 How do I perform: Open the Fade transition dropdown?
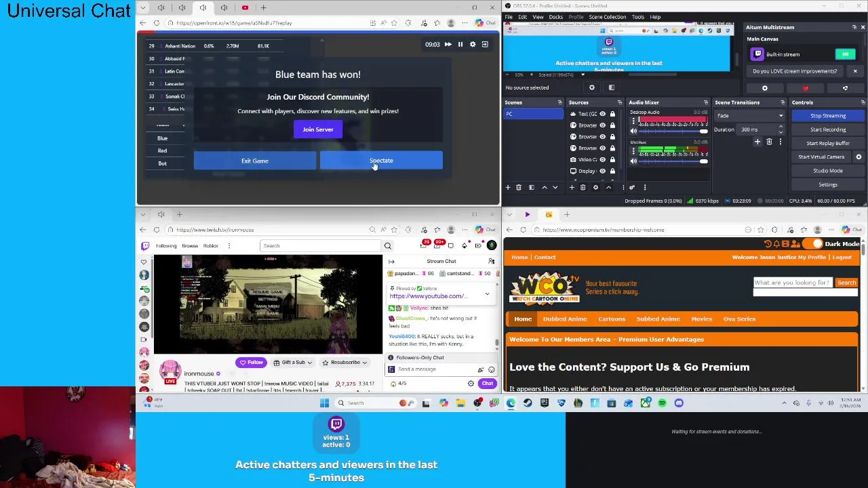(750, 116)
